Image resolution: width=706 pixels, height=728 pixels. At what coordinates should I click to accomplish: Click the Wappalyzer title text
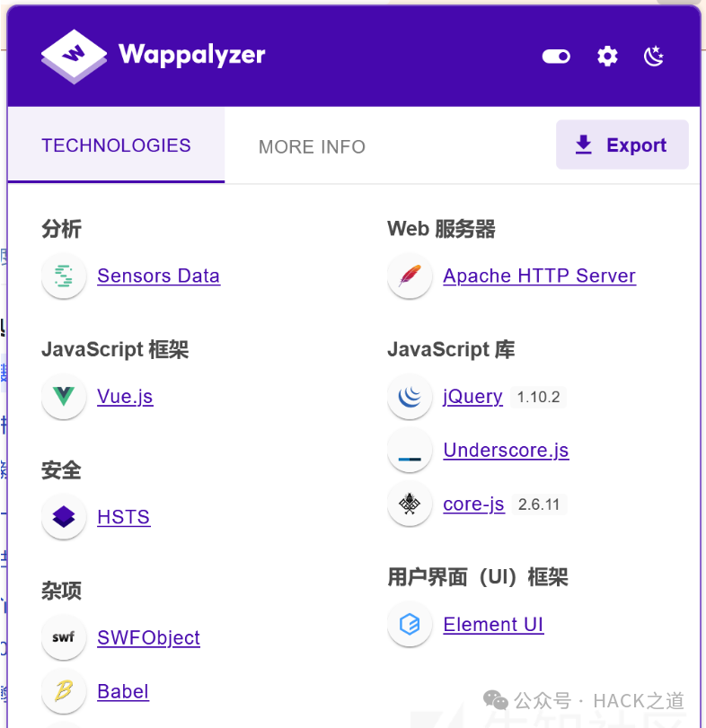click(x=192, y=56)
